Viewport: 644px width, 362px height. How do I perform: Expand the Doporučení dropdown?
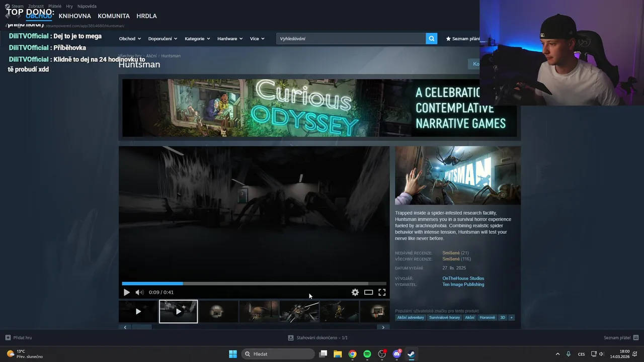pyautogui.click(x=163, y=39)
